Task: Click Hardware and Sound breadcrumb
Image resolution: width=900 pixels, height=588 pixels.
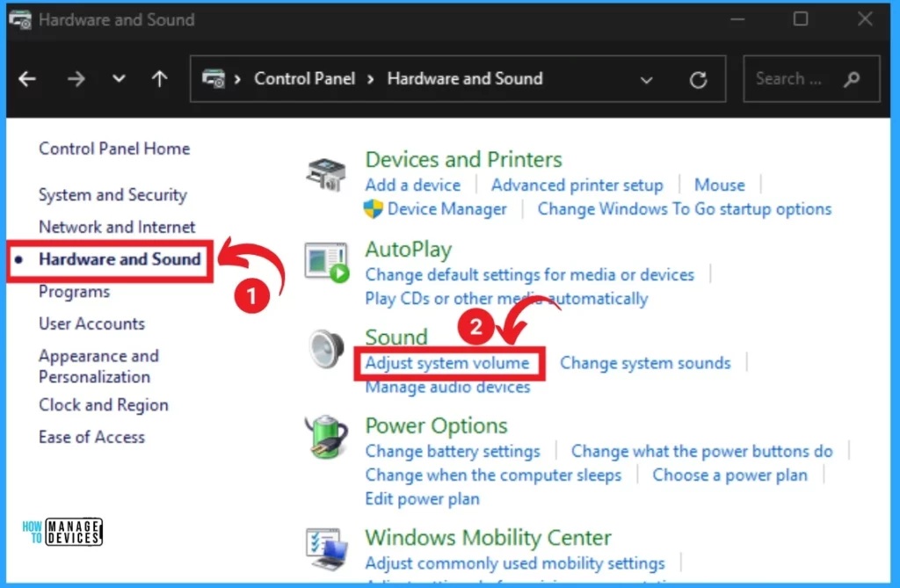Action: 464,79
